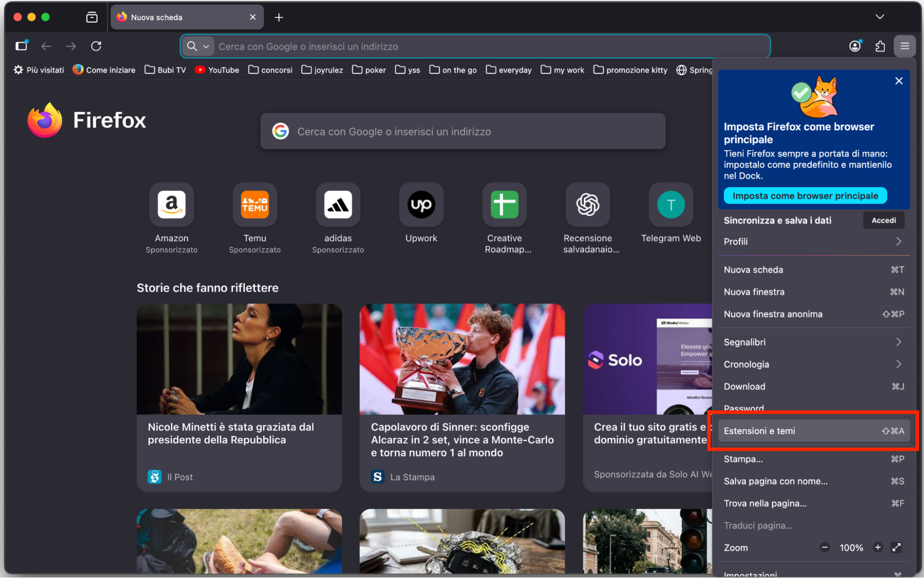Image resolution: width=924 pixels, height=578 pixels.
Task: Open the Temu sponsored shortcut
Action: pyautogui.click(x=254, y=205)
